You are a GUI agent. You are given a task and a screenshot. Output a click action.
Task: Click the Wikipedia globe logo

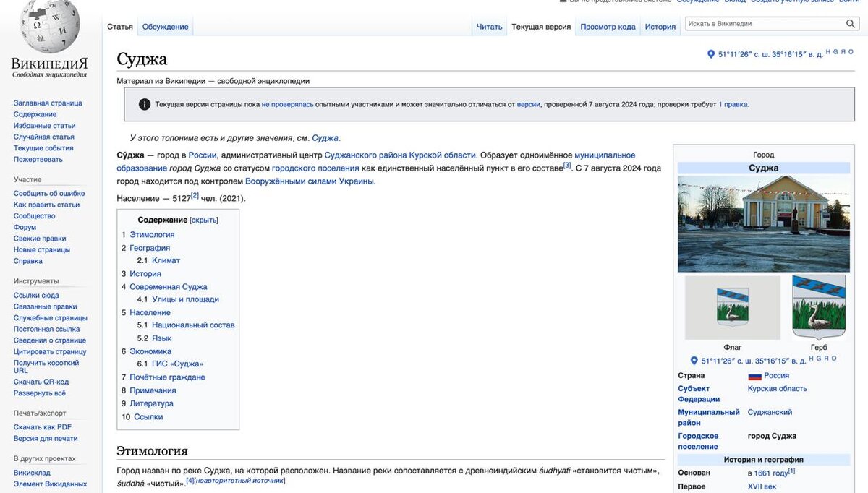pos(49,27)
